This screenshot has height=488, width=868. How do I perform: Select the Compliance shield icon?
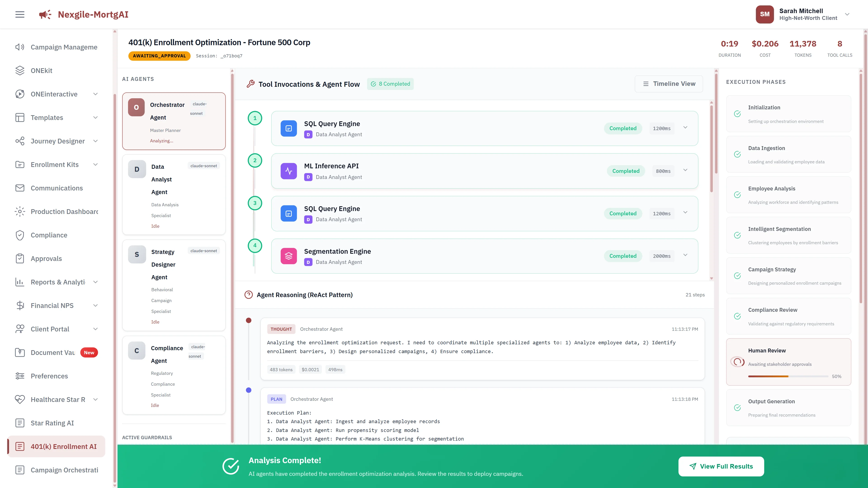[19, 235]
